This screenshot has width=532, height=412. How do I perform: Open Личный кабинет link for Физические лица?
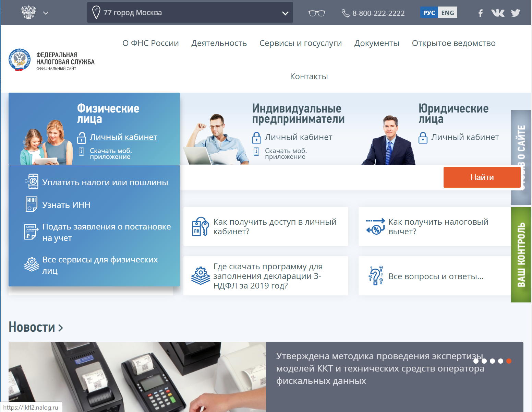coord(123,137)
